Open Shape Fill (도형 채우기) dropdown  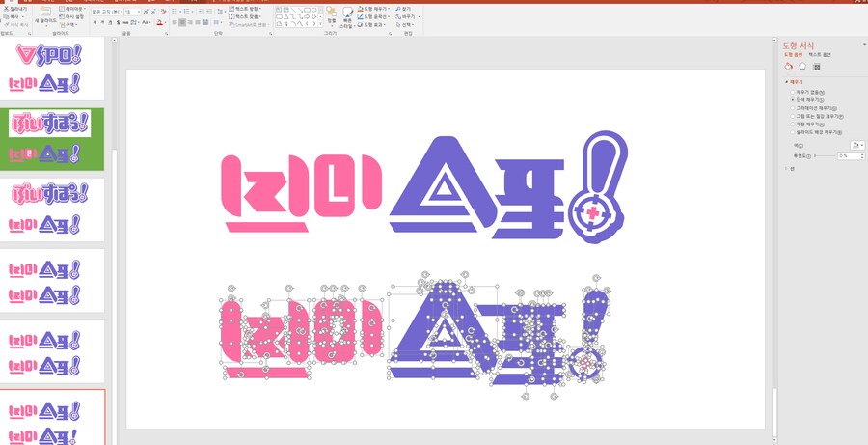[x=373, y=9]
